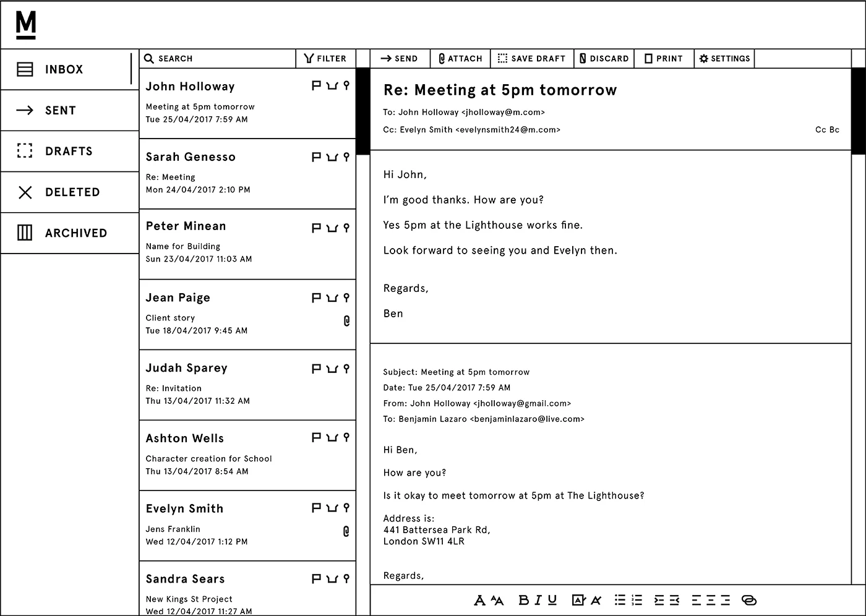The image size is (866, 616).
Task: Flag Evelyn Smith's email
Action: pos(316,508)
